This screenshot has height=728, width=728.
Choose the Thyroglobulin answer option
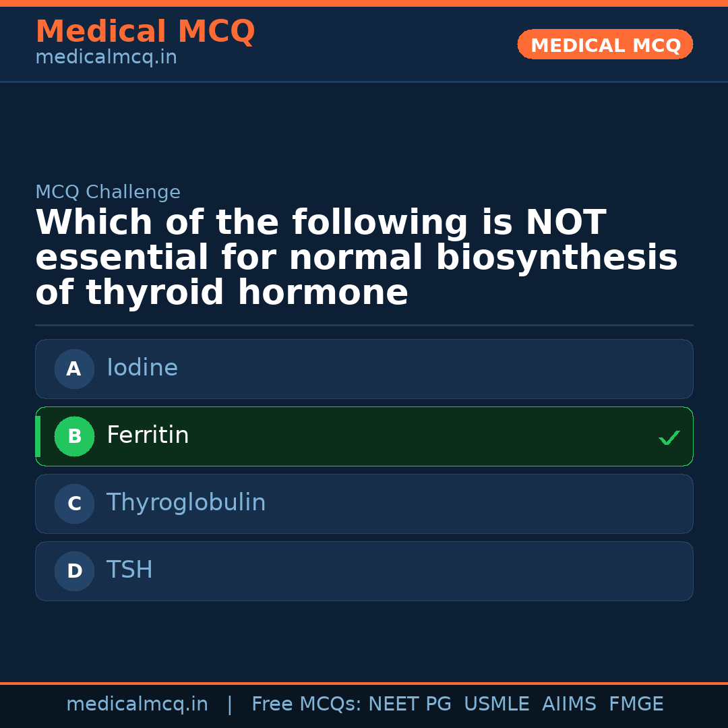click(364, 504)
